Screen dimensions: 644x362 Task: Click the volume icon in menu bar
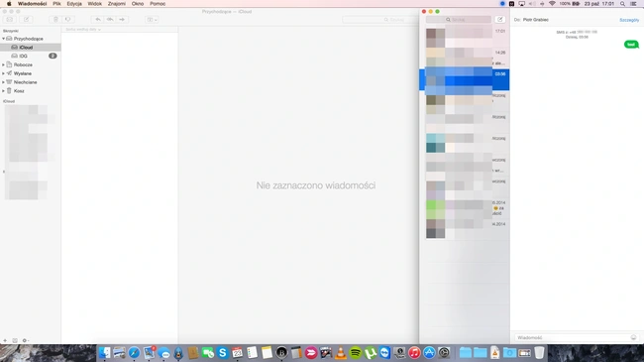[x=531, y=4]
